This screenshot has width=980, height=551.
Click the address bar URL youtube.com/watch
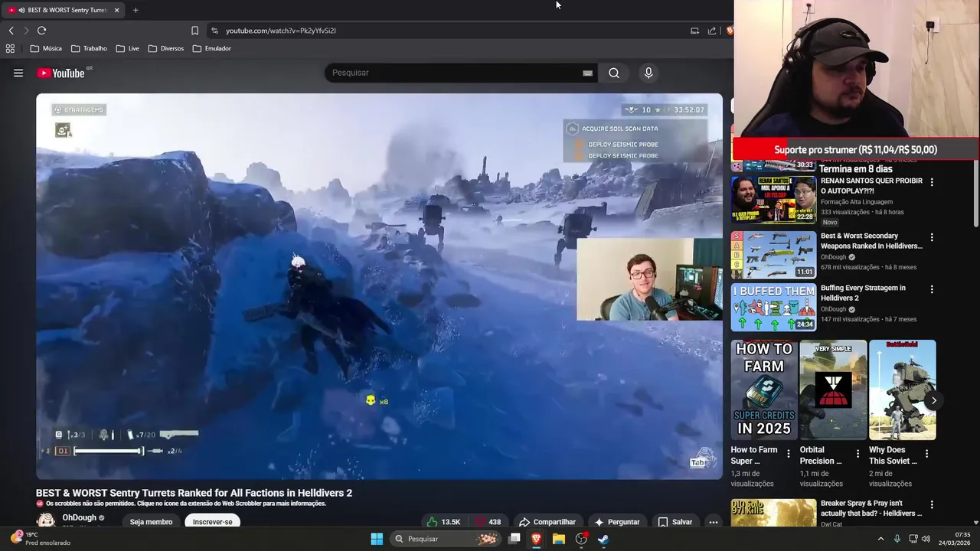(x=281, y=31)
